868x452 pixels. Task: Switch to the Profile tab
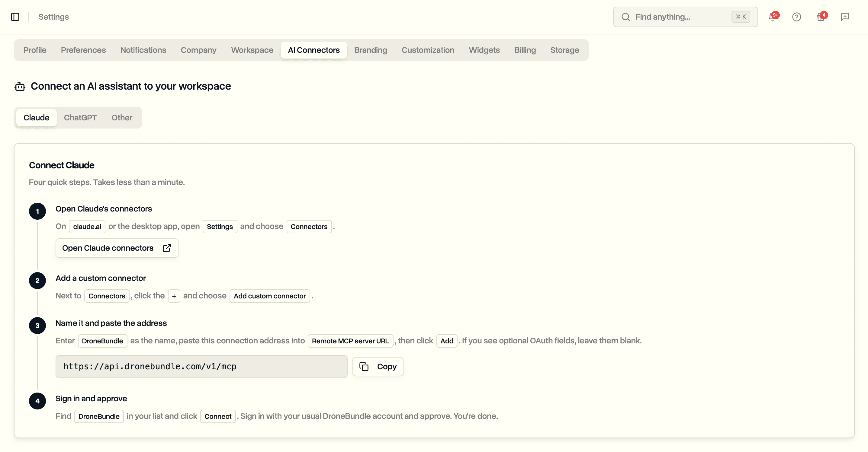coord(35,50)
